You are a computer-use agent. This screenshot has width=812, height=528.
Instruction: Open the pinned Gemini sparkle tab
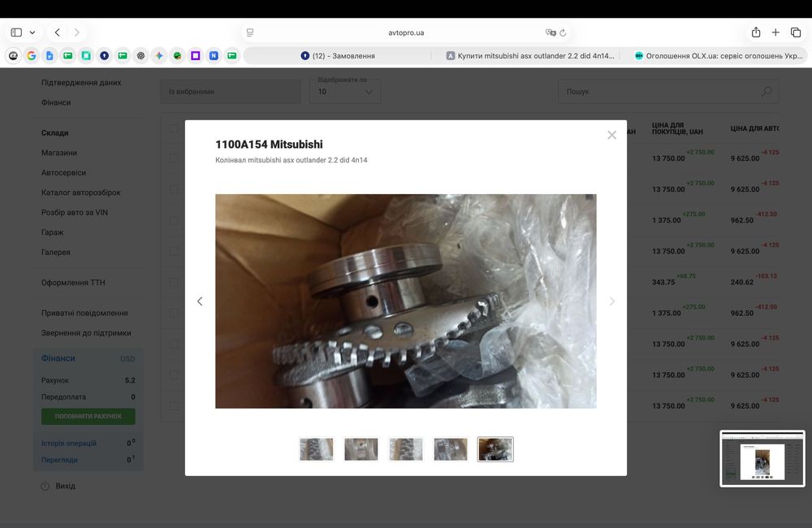click(x=159, y=55)
